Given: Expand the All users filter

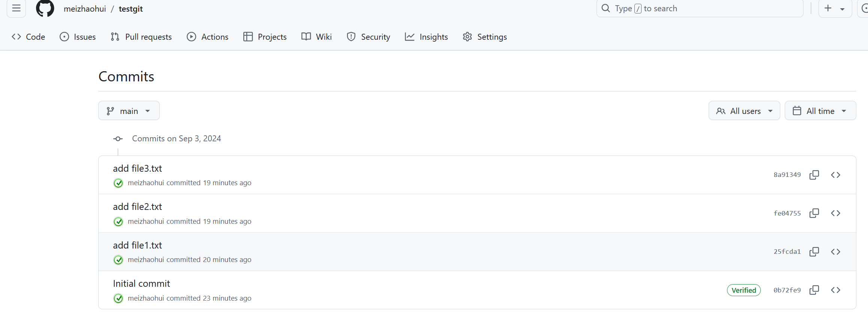Looking at the screenshot, I should click(744, 111).
